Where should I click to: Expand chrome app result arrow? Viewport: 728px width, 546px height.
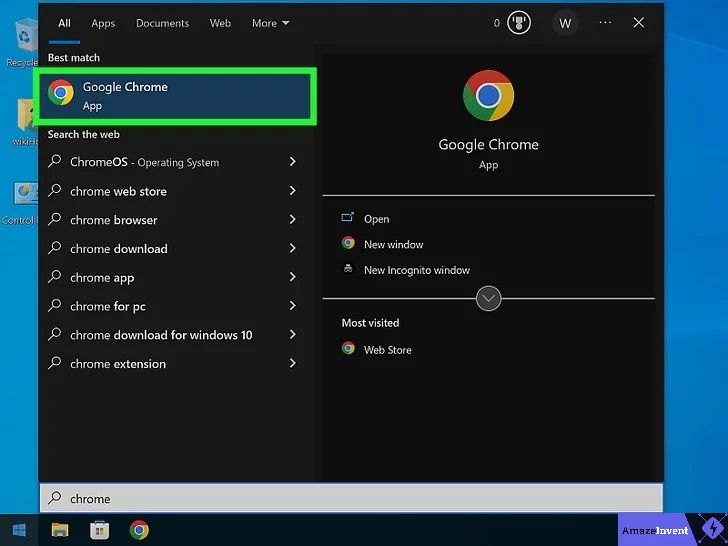coord(292,277)
